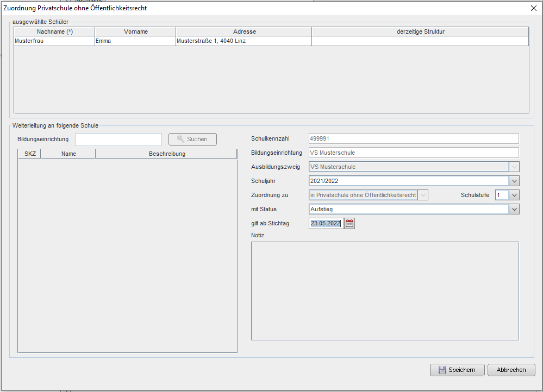The height and width of the screenshot is (392, 543).
Task: Click the Speichern button with disk icon
Action: coord(457,370)
